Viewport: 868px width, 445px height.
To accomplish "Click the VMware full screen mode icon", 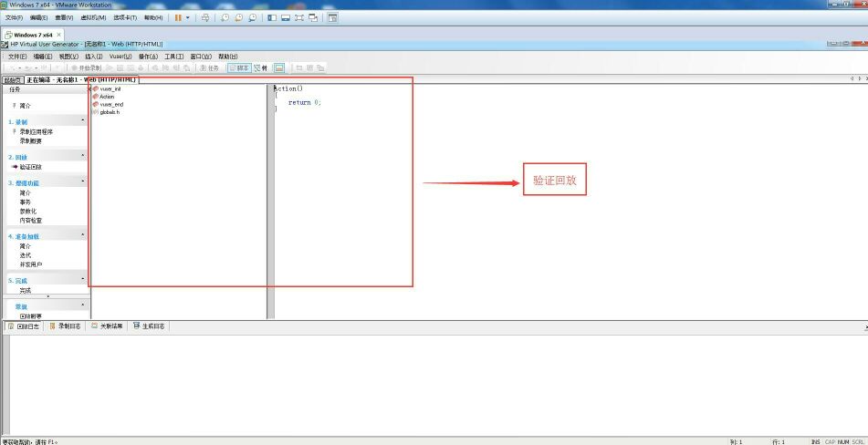I will click(299, 17).
